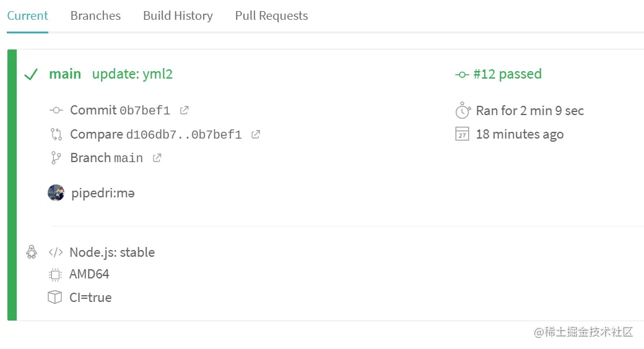Go to the Pull Requests tab

pyautogui.click(x=271, y=16)
